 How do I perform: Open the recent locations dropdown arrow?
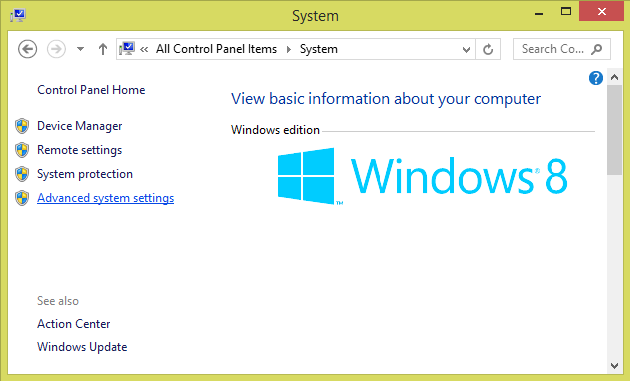pos(80,49)
